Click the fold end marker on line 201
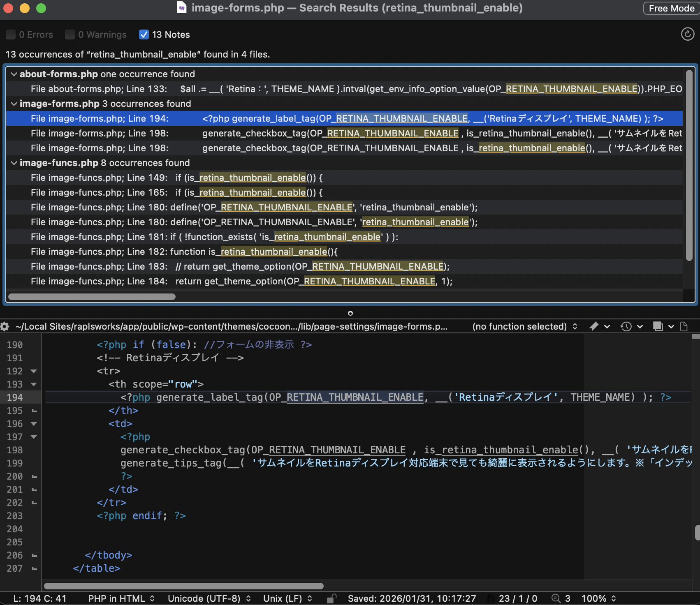 34,490
